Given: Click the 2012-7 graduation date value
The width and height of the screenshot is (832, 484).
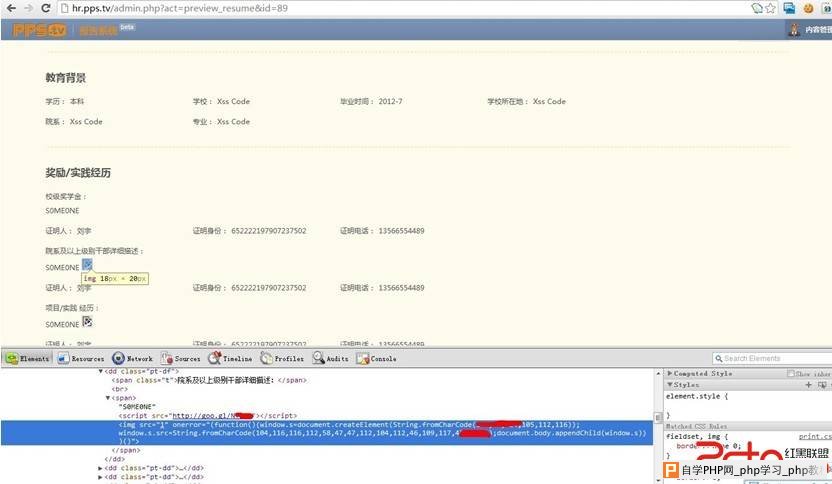Looking at the screenshot, I should tap(391, 101).
